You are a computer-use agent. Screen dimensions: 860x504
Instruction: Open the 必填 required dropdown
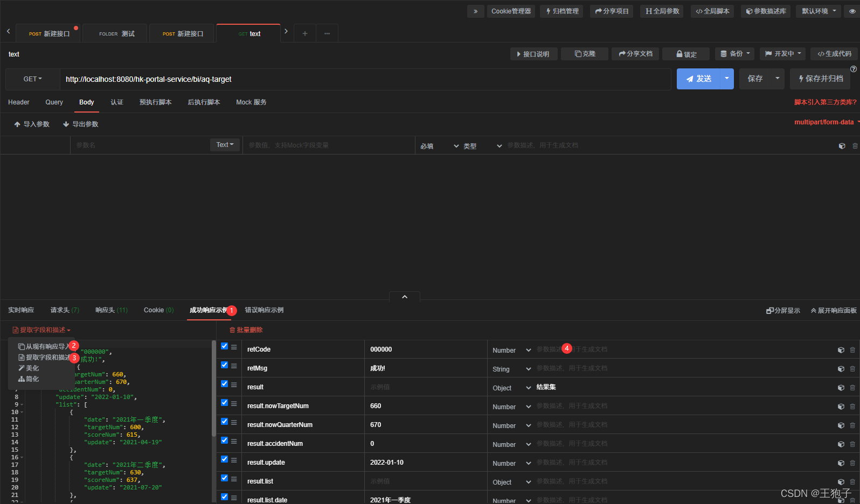tap(439, 146)
